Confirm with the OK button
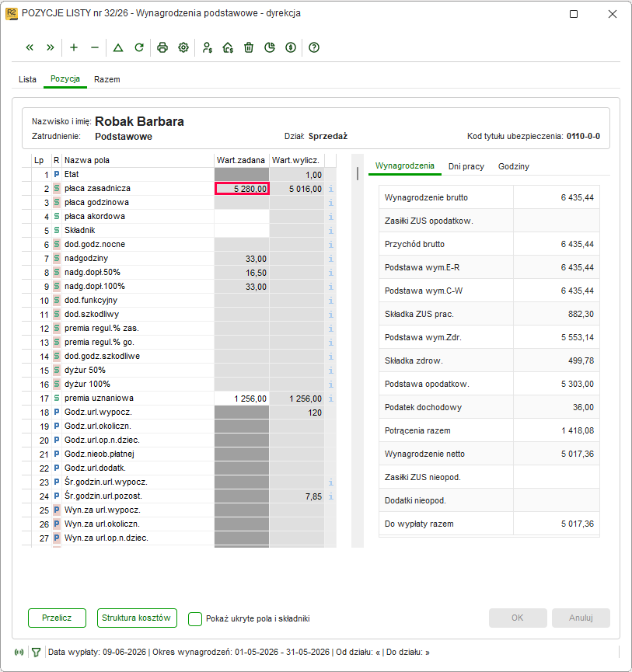This screenshot has width=632, height=672. 518,618
